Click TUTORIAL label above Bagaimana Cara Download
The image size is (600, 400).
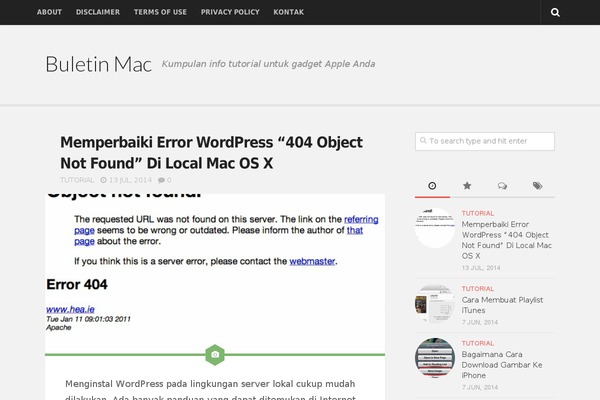point(478,343)
